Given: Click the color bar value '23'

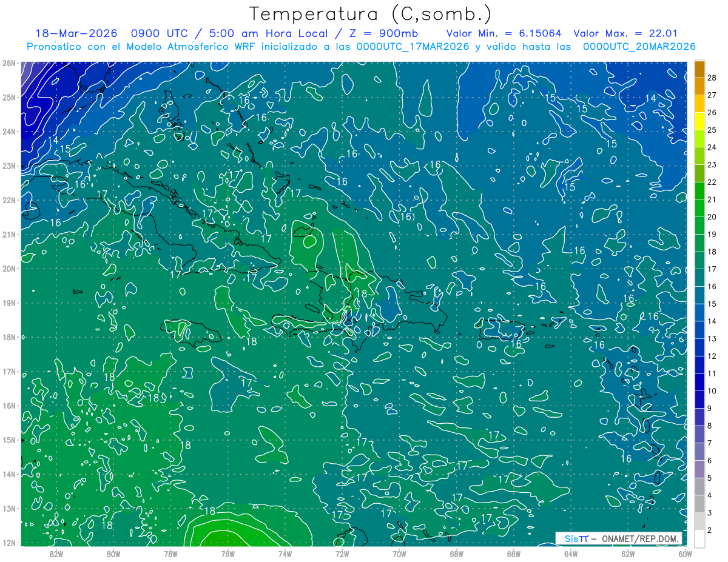Looking at the screenshot, I should [x=712, y=165].
